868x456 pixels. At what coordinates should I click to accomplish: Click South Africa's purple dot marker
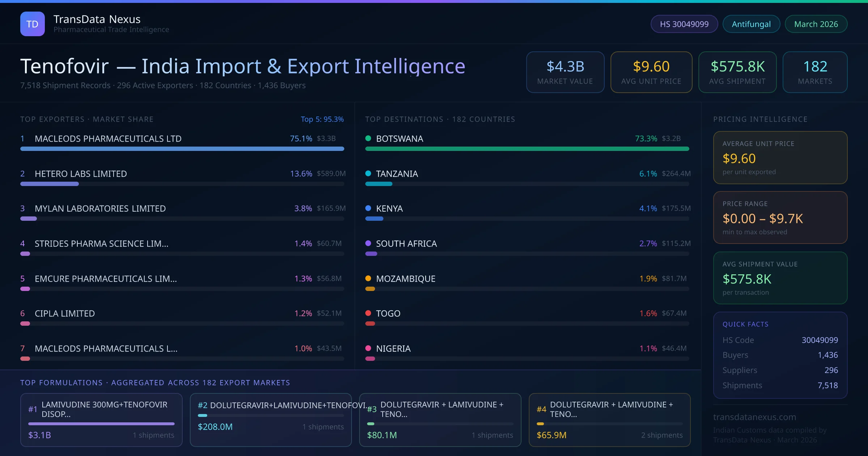(368, 243)
